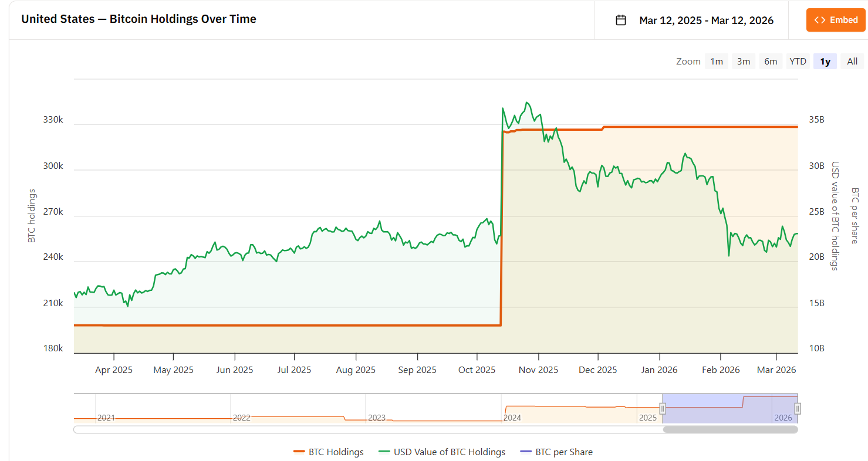Click 2022 in the navigator timeline
The image size is (868, 461).
click(x=242, y=418)
